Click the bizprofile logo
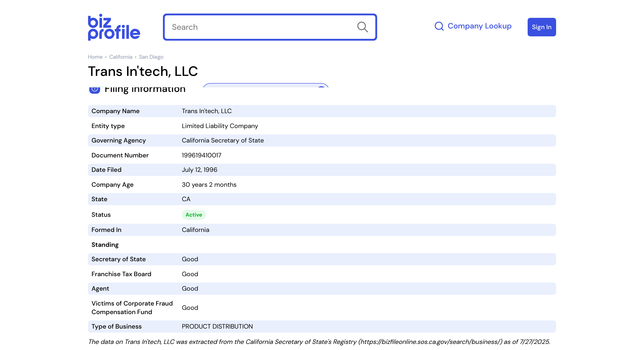Screen dimensions: 644x350 click(x=114, y=27)
